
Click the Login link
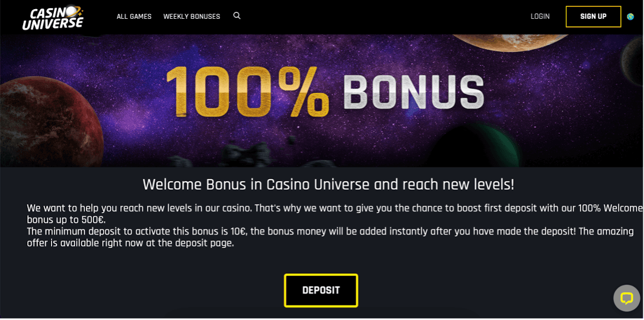(x=540, y=17)
